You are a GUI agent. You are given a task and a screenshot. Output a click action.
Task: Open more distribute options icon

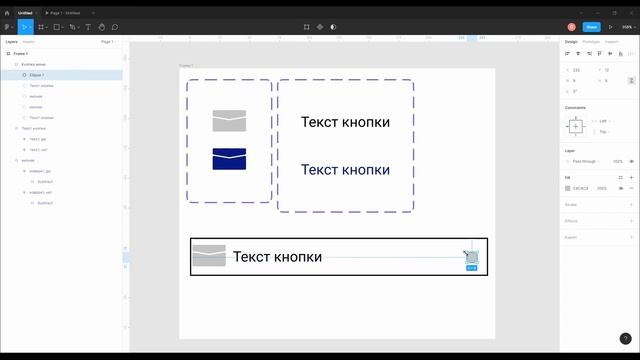tap(631, 53)
